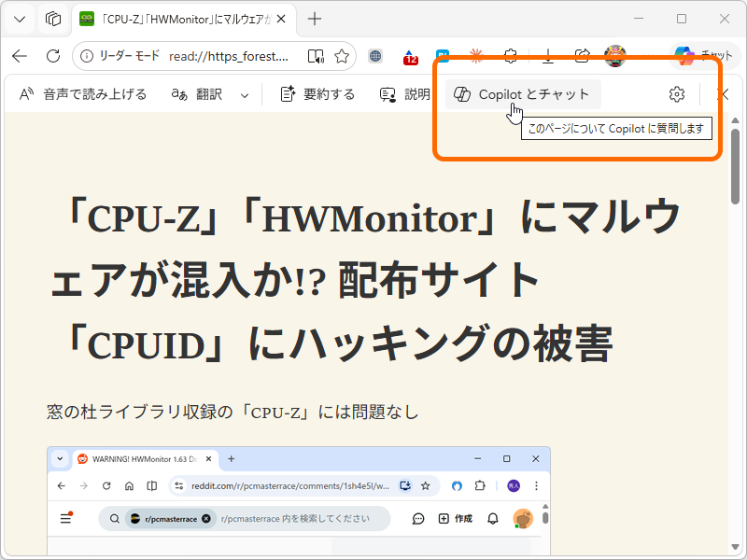The height and width of the screenshot is (560, 747).
Task: Open Workspaces next to the tab list
Action: 53,19
